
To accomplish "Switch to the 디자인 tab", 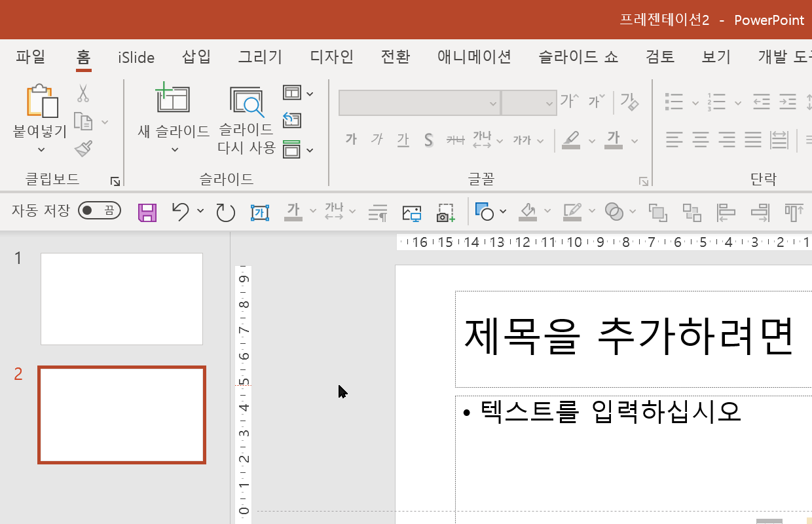I will pos(332,57).
